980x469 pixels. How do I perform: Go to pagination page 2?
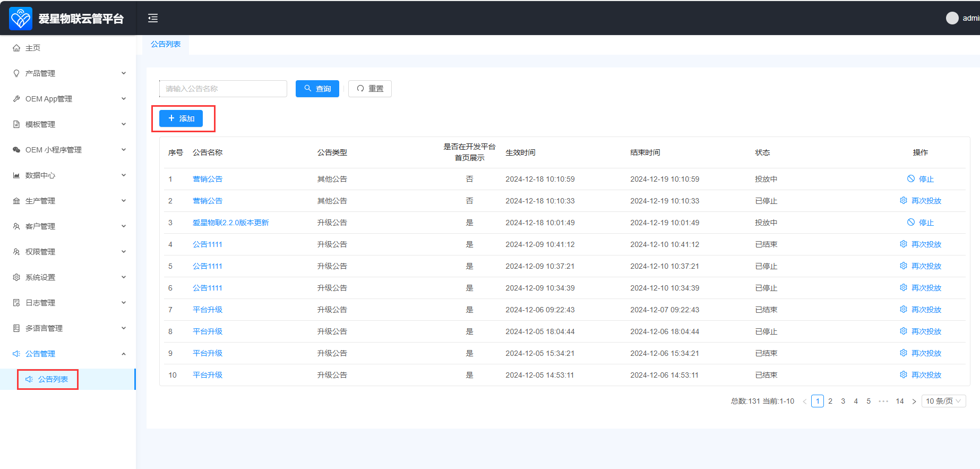[830, 401]
